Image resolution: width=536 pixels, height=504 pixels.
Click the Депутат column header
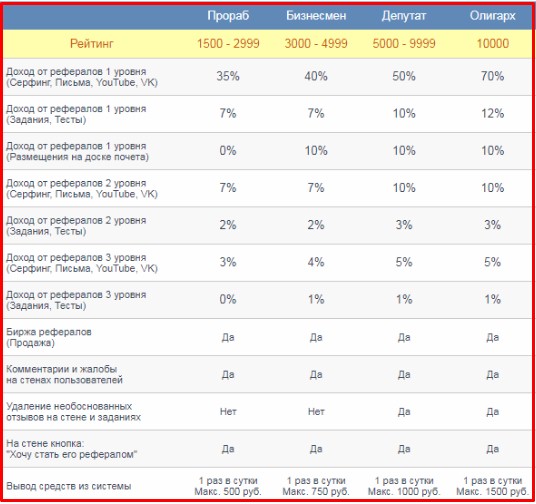coord(404,16)
